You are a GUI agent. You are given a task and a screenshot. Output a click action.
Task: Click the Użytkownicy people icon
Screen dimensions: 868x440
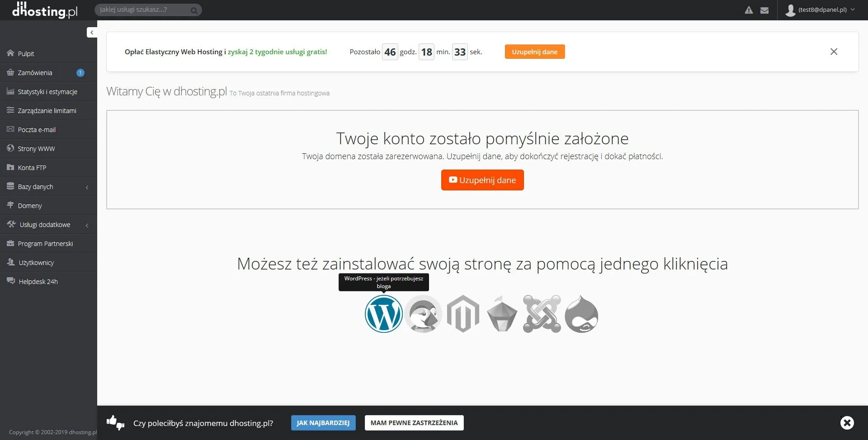11,262
